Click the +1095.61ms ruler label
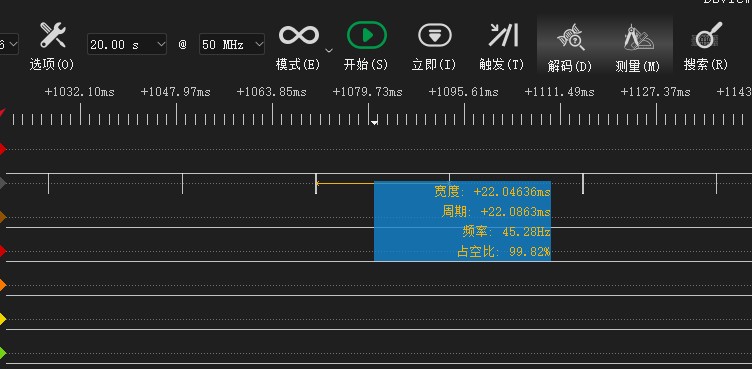This screenshot has height=369, width=752. tap(463, 92)
